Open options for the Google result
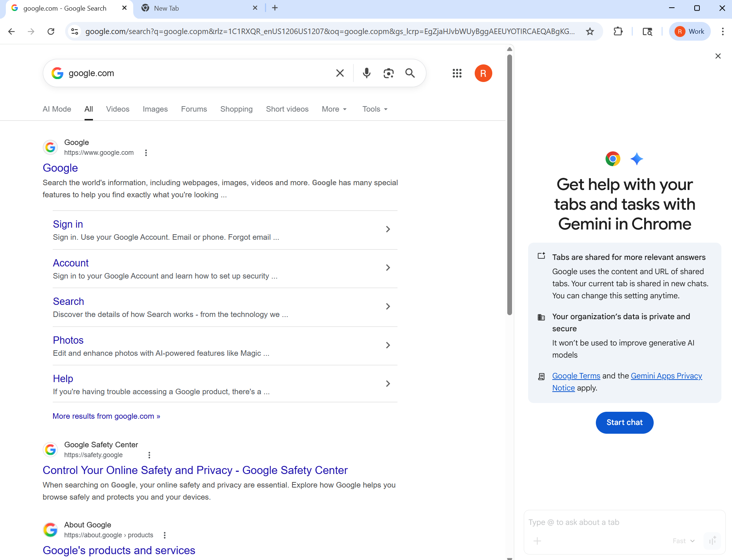The width and height of the screenshot is (732, 560). click(x=146, y=153)
